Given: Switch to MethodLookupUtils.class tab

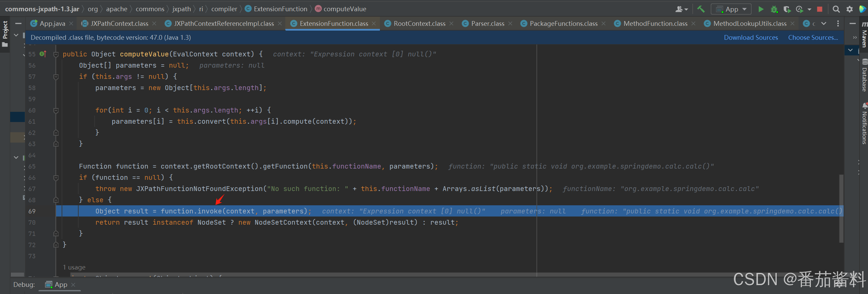Looking at the screenshot, I should [x=750, y=23].
